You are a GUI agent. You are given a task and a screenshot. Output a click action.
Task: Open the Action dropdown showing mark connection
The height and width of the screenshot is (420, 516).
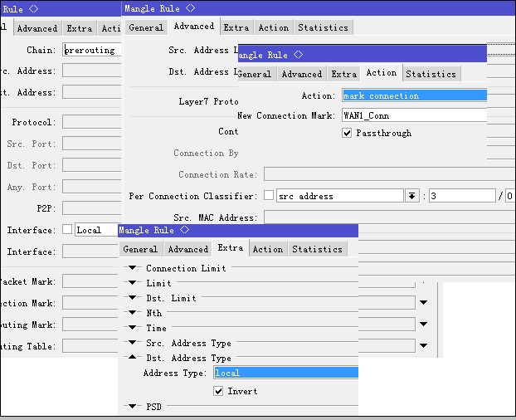(x=414, y=95)
